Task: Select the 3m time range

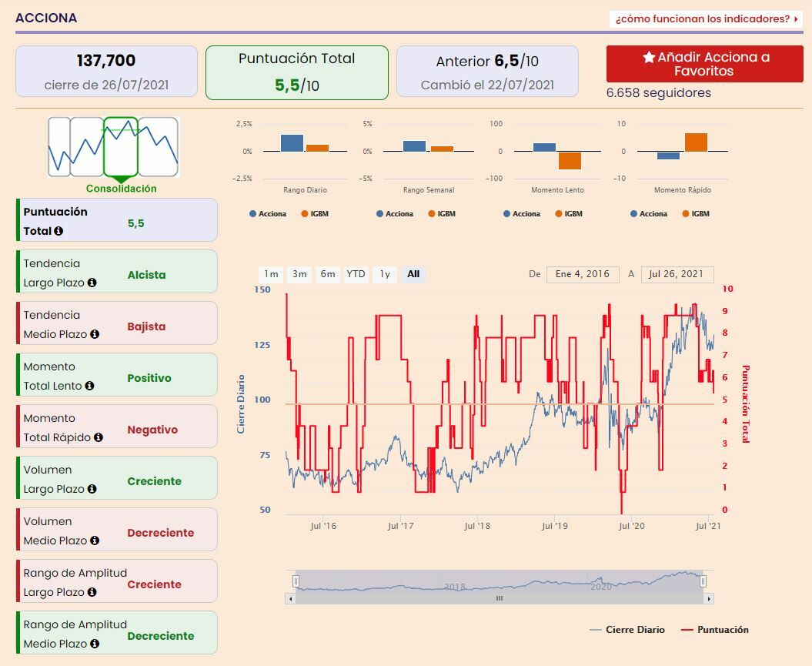Action: (299, 274)
